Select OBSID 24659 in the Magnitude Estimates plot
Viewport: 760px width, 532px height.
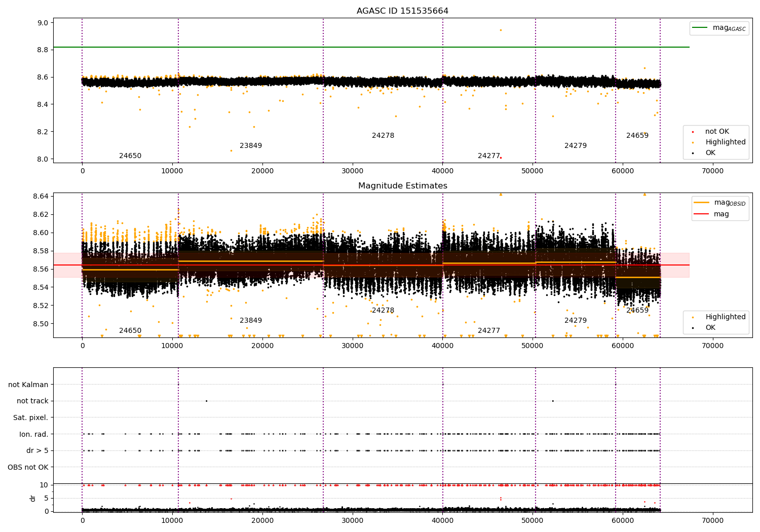click(637, 311)
